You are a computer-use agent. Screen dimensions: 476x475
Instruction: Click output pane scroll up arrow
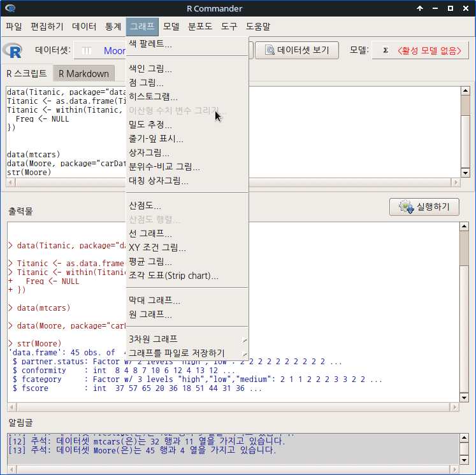[x=464, y=226]
